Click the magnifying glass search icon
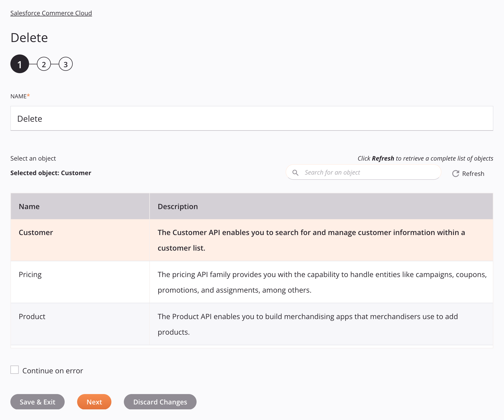 point(295,172)
